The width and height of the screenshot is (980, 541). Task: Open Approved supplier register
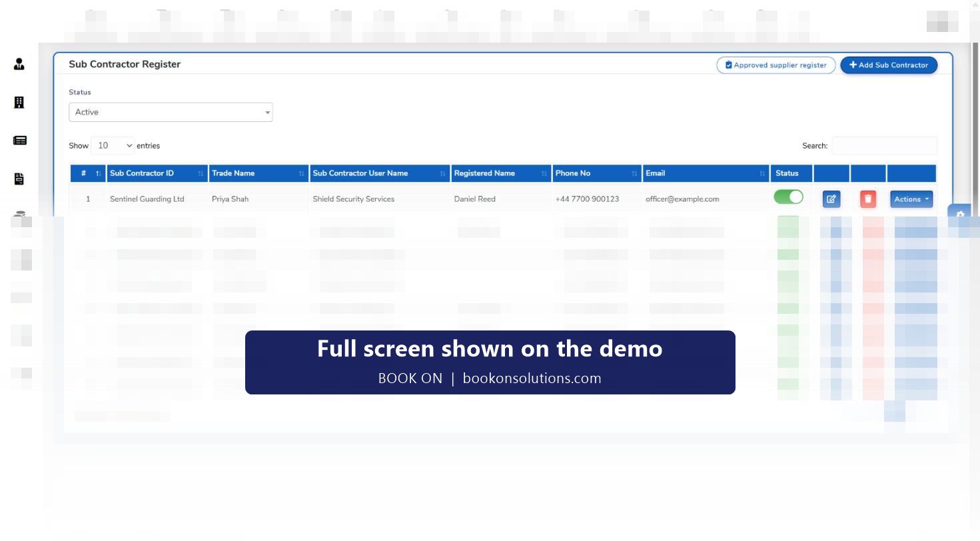tap(776, 65)
